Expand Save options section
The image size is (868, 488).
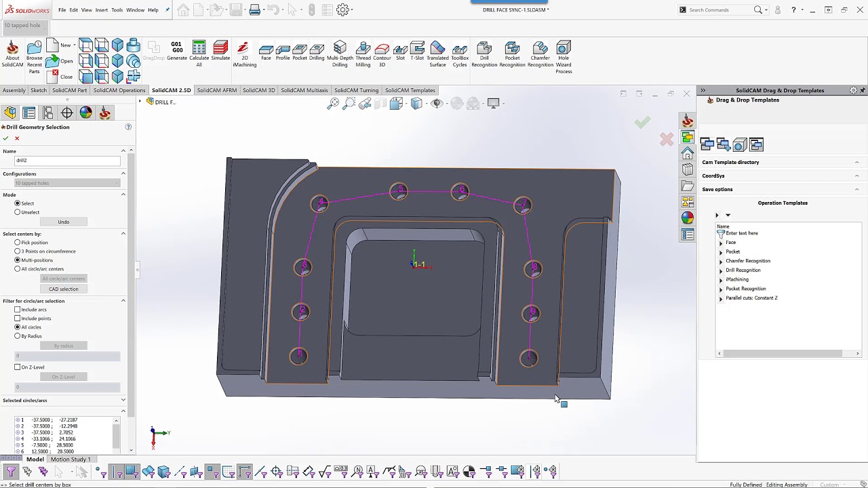click(856, 189)
